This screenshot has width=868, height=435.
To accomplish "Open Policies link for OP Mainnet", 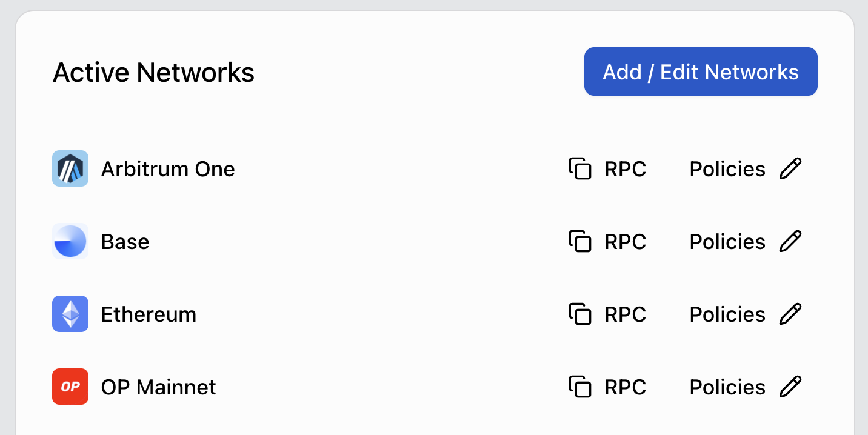I will [727, 387].
